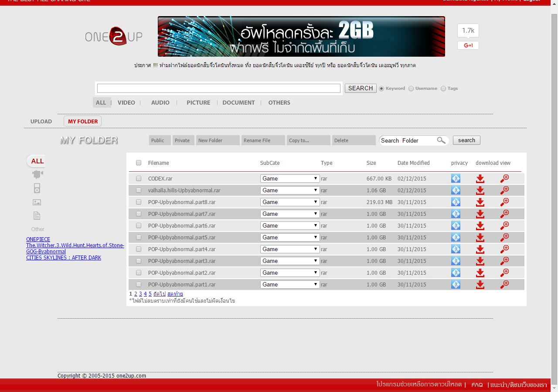This screenshot has height=392, width=558.
Task: Select the Tags radio button
Action: click(x=443, y=89)
